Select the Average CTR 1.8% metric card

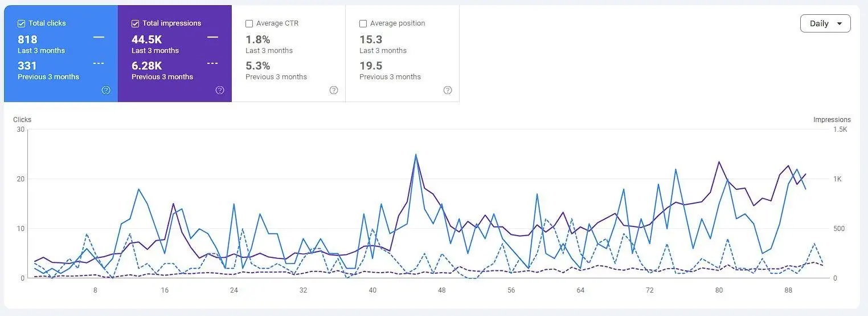[x=289, y=54]
